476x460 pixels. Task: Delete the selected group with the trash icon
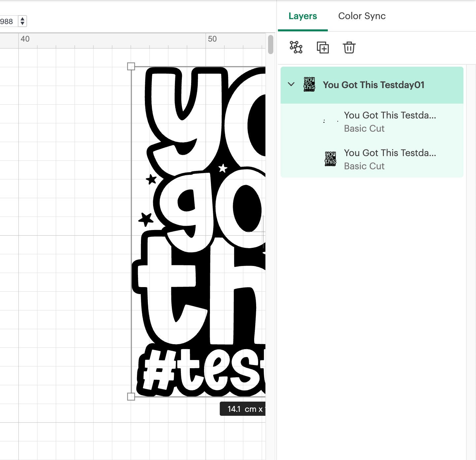(349, 48)
